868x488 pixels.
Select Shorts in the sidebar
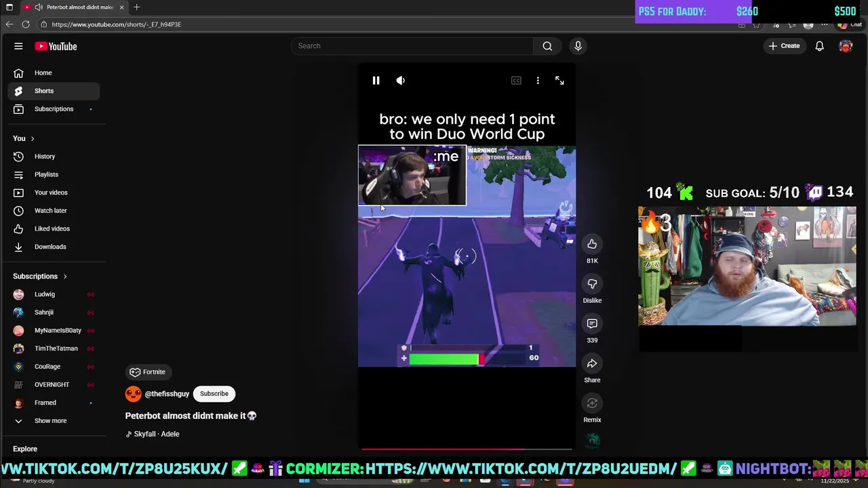tap(54, 91)
